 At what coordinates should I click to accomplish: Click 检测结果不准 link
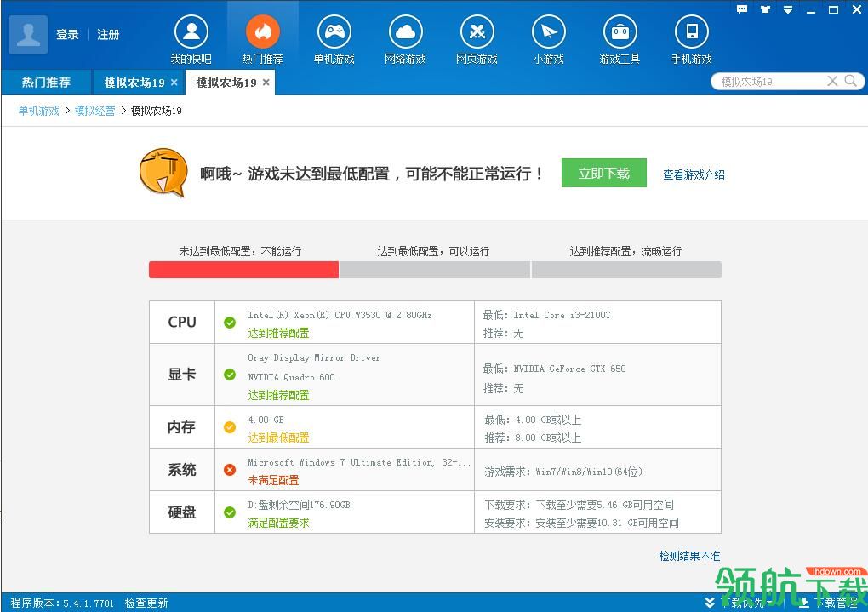(x=689, y=556)
